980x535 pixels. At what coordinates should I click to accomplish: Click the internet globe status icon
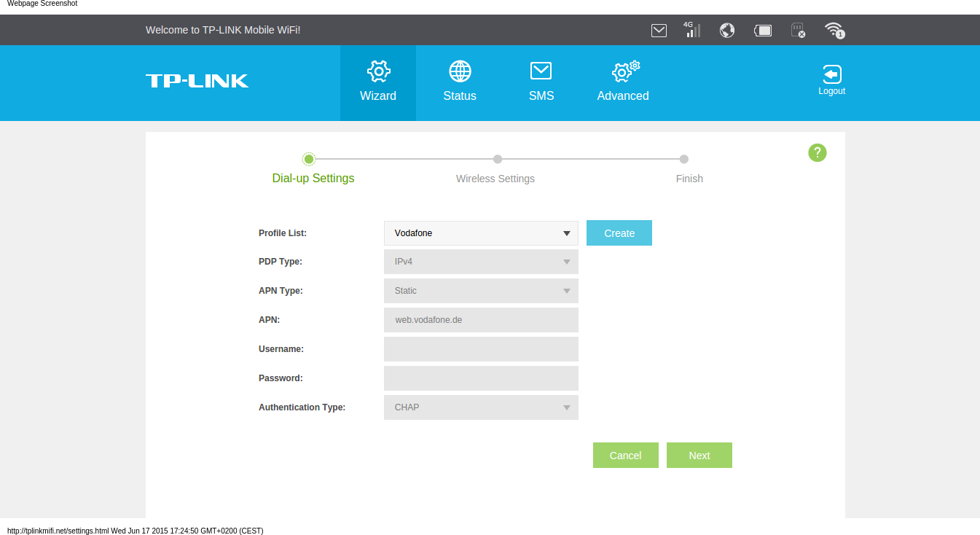(726, 30)
